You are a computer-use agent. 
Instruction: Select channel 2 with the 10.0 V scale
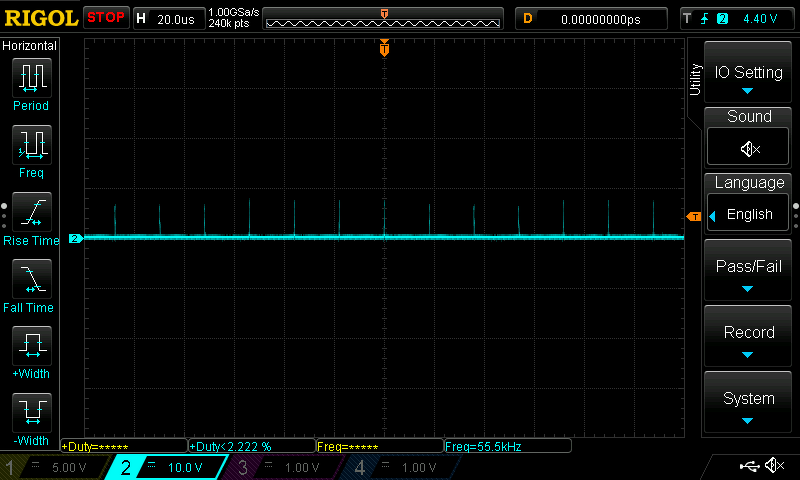(x=167, y=467)
